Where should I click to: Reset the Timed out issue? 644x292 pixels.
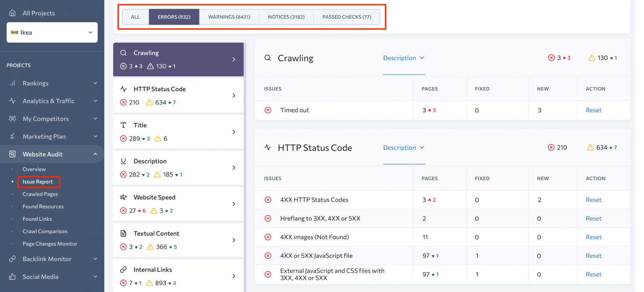tap(593, 110)
